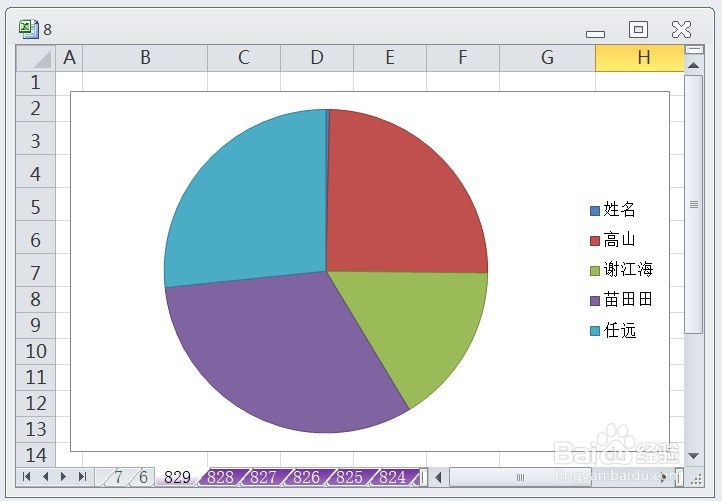The image size is (722, 501).
Task: Select row 1 header
Action: pyautogui.click(x=35, y=83)
